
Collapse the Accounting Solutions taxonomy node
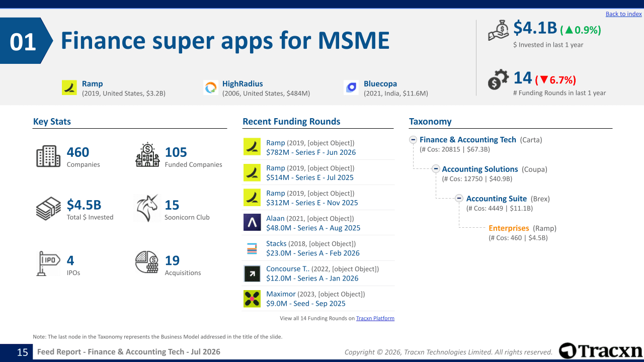point(435,169)
